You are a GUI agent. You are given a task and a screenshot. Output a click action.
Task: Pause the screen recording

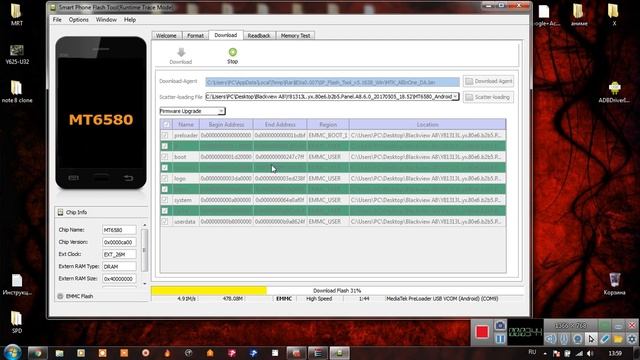click(x=500, y=339)
